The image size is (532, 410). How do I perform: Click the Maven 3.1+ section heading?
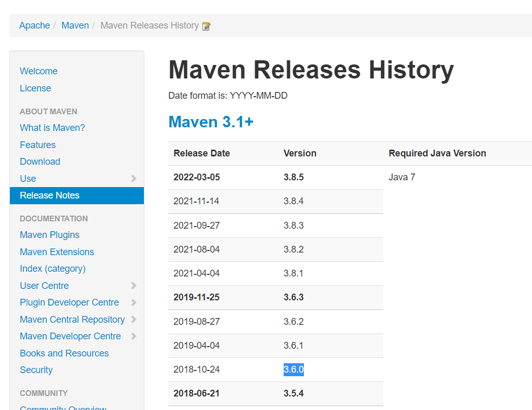pos(211,122)
